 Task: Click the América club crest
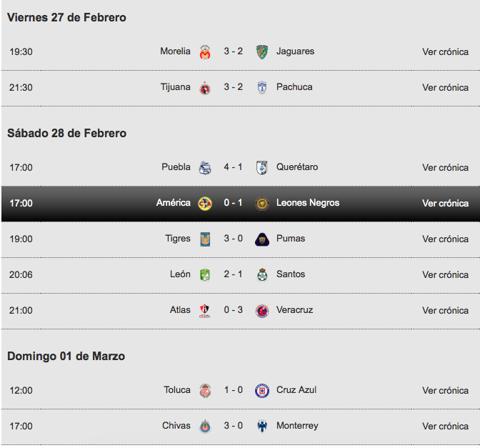[x=205, y=204]
